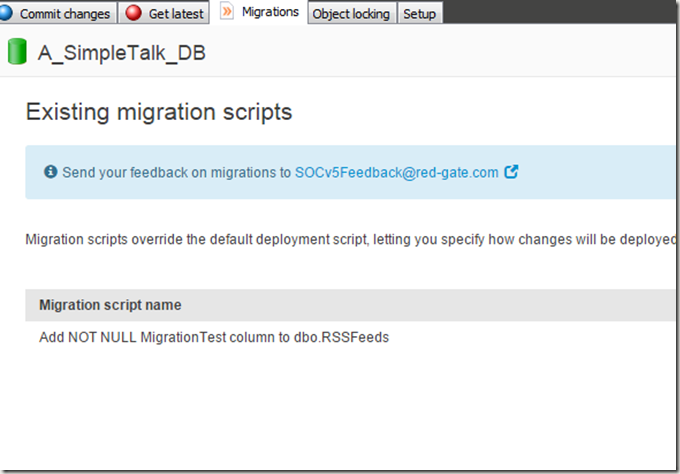This screenshot has width=680, height=474.
Task: Click the Migration script name column header
Action: click(110, 305)
